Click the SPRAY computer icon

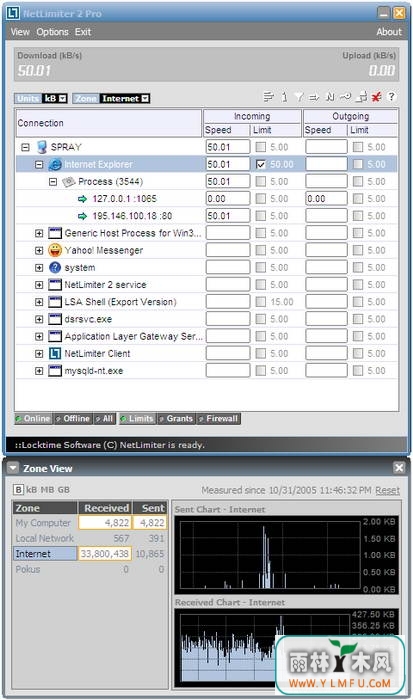pos(42,147)
